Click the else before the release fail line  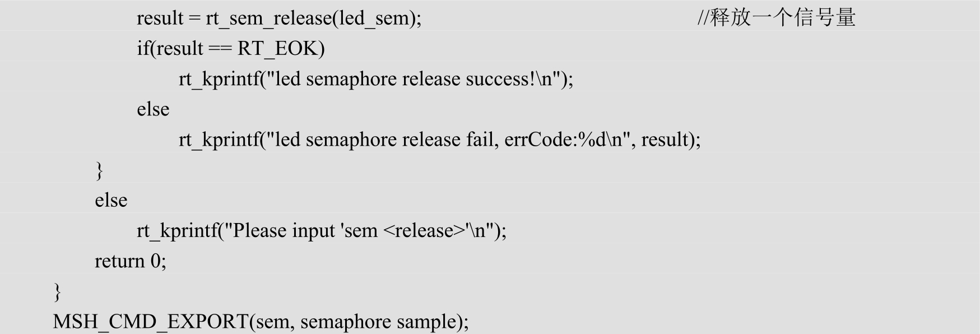tap(153, 109)
